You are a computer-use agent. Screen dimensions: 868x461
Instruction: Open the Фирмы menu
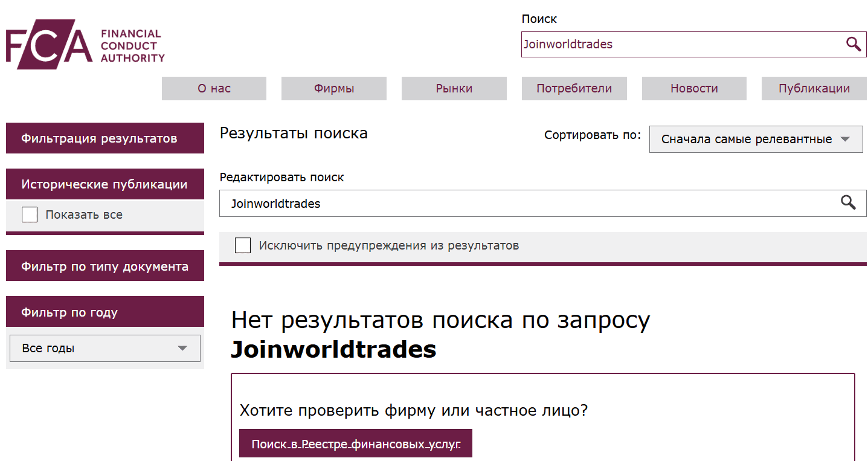click(333, 88)
